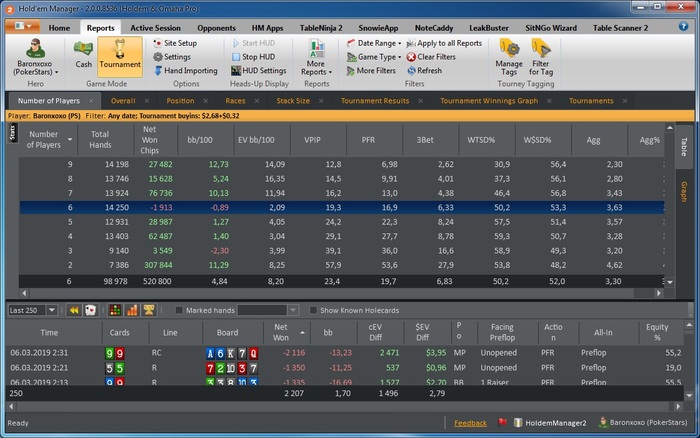The width and height of the screenshot is (700, 438).
Task: Click the colored grid matrix icon
Action: (x=115, y=310)
